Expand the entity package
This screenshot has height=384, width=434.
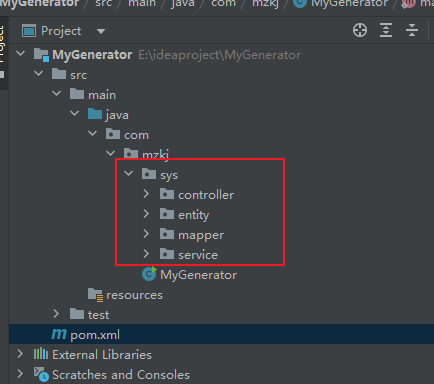146,214
